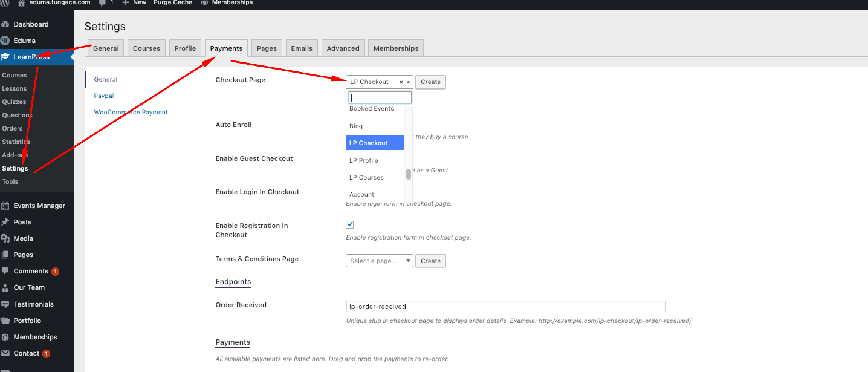Image resolution: width=868 pixels, height=372 pixels.
Task: Open Quizzes in the LearnPress submenu
Action: pos(14,102)
